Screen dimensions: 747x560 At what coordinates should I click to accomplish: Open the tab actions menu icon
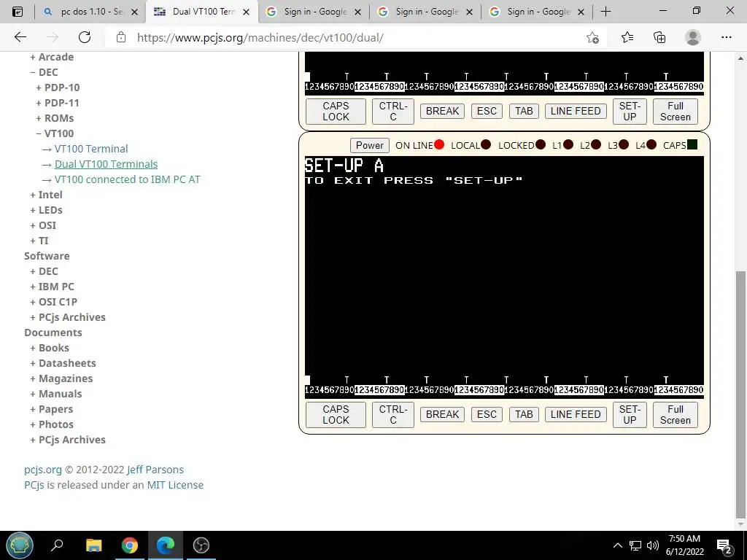18,12
